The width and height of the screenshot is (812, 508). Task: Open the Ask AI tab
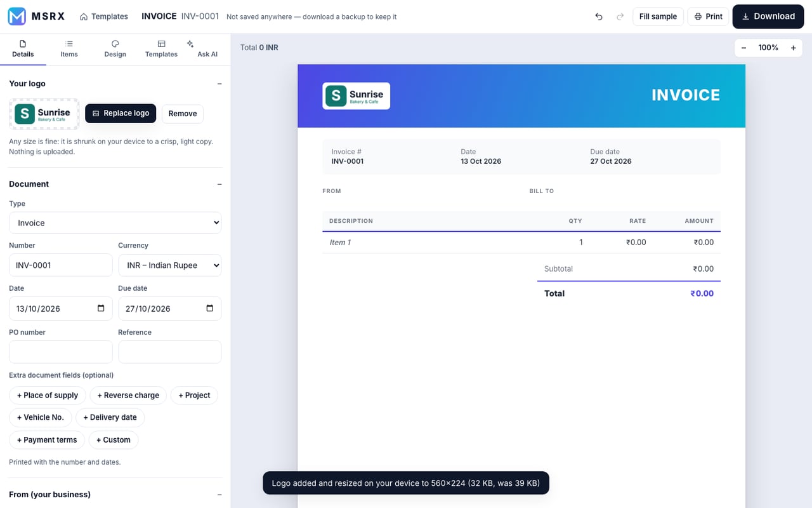tap(207, 49)
